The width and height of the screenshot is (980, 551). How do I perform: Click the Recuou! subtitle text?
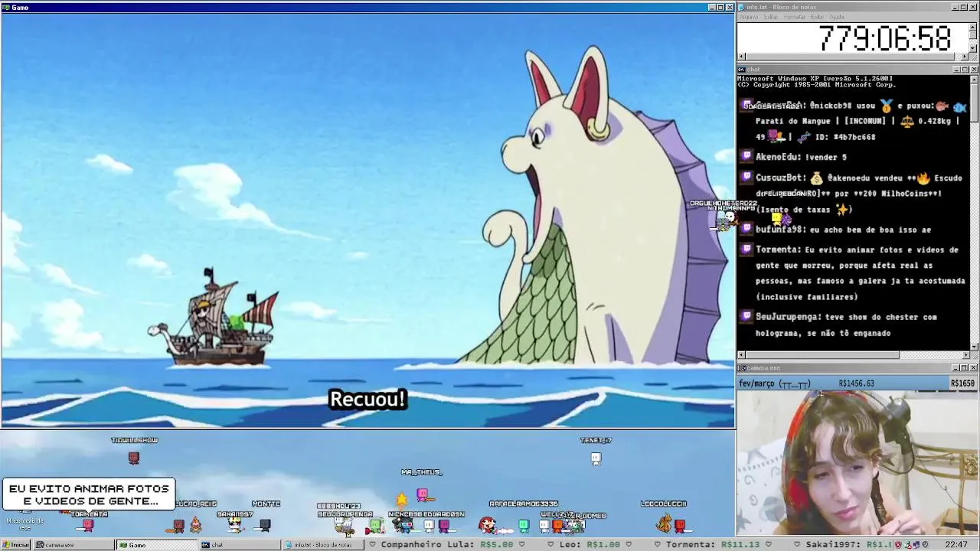[x=367, y=399]
